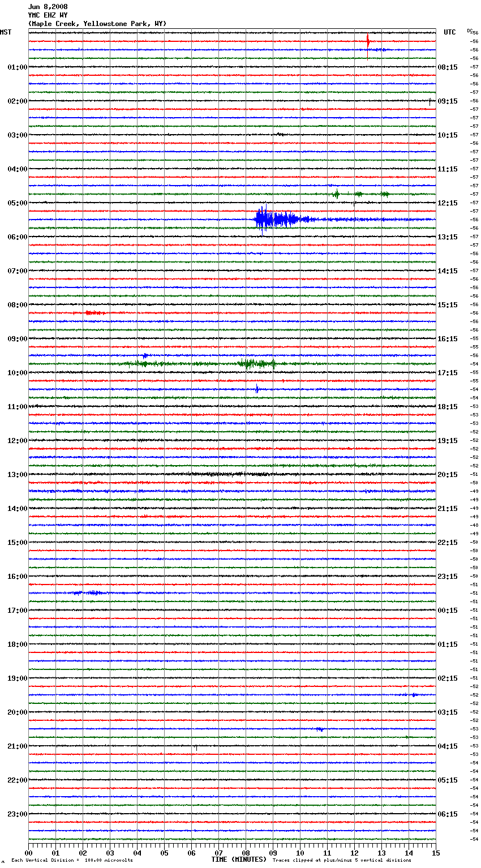Click the '12:15' UTC time label
481x868 pixels.
point(448,203)
